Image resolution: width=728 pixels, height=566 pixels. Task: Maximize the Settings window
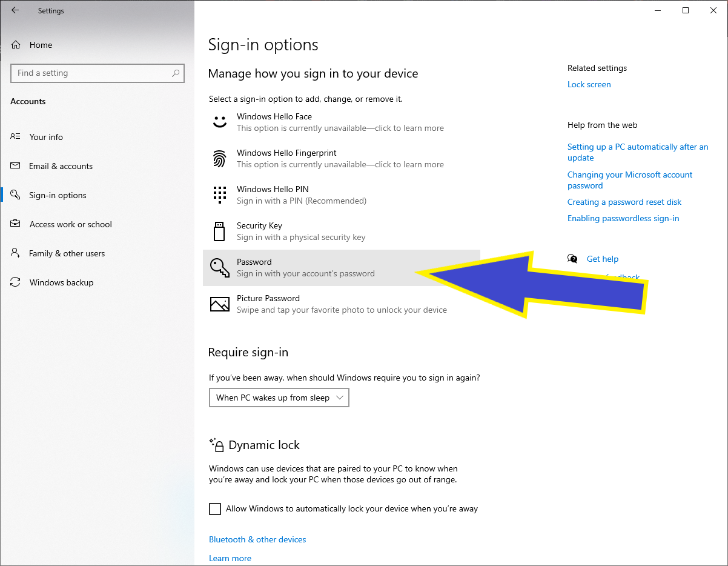[x=686, y=10]
